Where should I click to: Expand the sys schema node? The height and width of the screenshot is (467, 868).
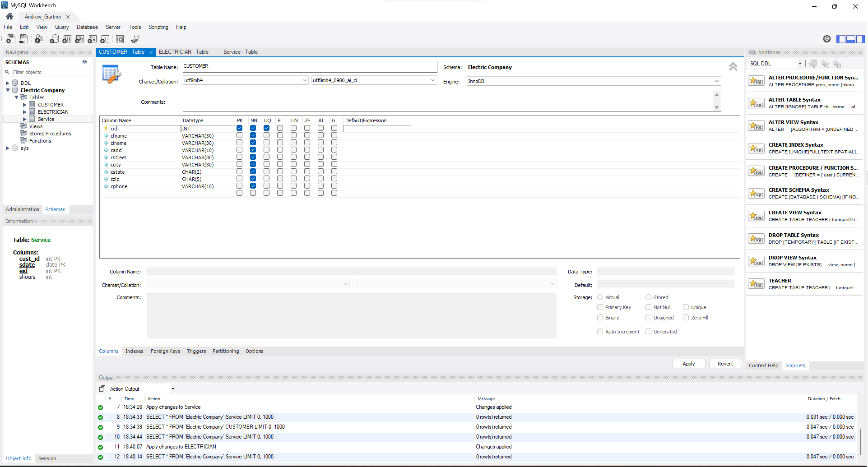8,148
